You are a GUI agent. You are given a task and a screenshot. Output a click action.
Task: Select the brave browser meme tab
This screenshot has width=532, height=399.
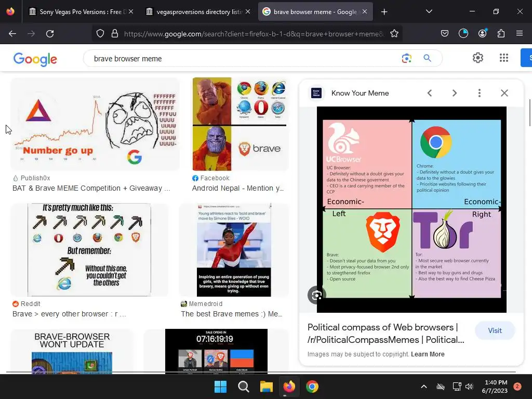pos(315,11)
